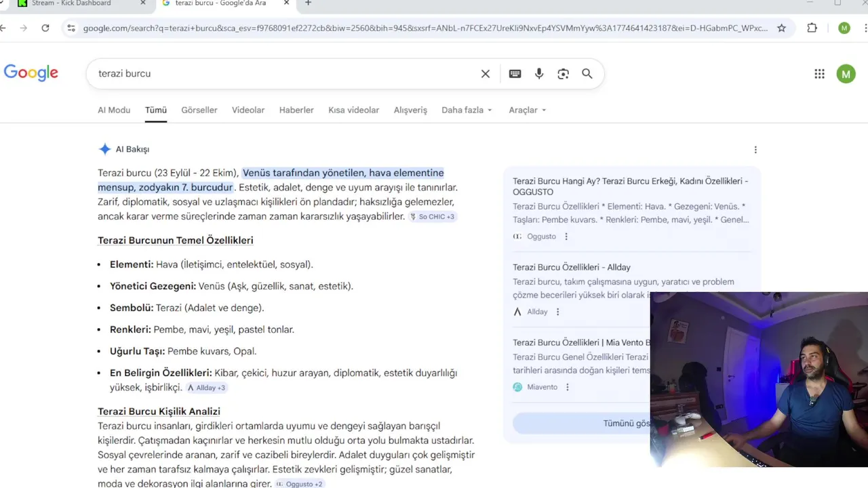Viewport: 868px width, 488px height.
Task: Click the Oggusto source name label
Action: pyautogui.click(x=541, y=237)
